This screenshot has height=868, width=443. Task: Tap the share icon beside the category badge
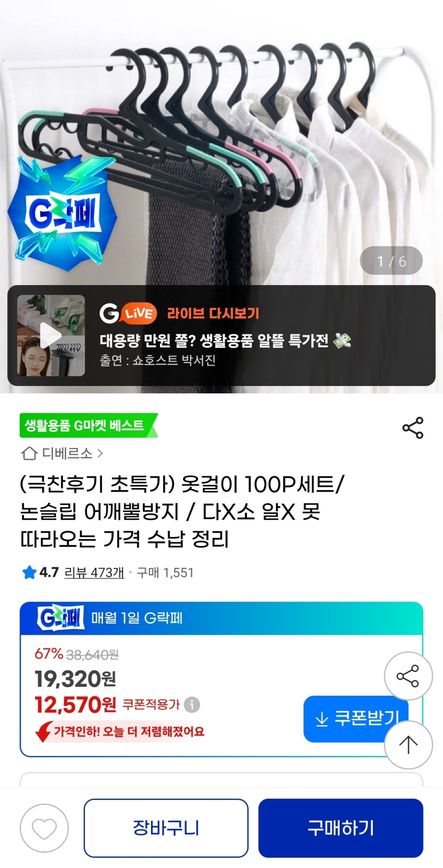[413, 428]
